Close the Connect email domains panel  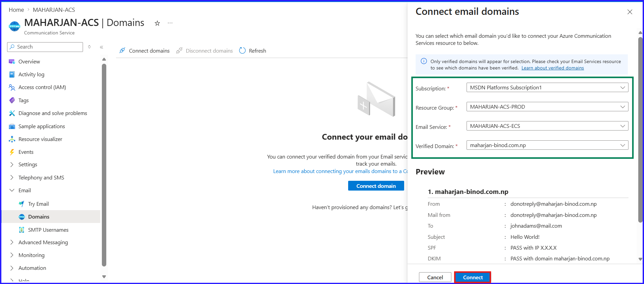pyautogui.click(x=630, y=12)
